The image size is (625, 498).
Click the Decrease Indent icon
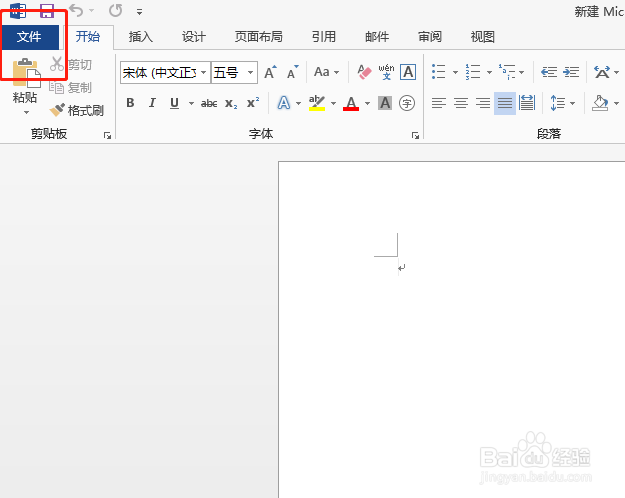[549, 72]
